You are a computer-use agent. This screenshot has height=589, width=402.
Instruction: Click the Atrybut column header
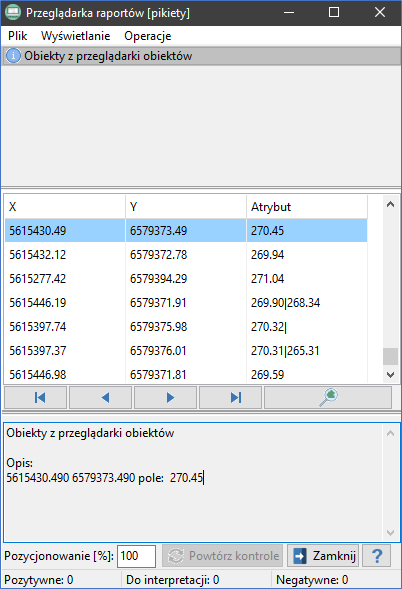pyautogui.click(x=307, y=207)
